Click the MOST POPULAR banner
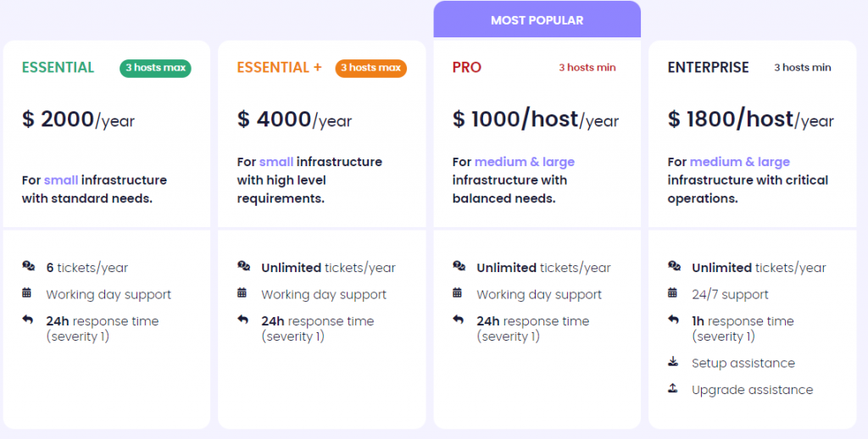The width and height of the screenshot is (868, 439). point(537,19)
